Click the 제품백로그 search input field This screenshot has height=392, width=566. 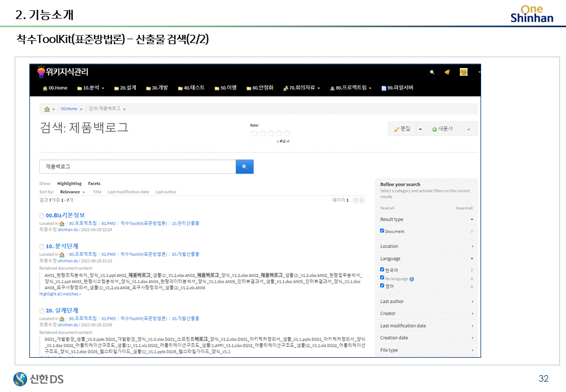click(138, 167)
